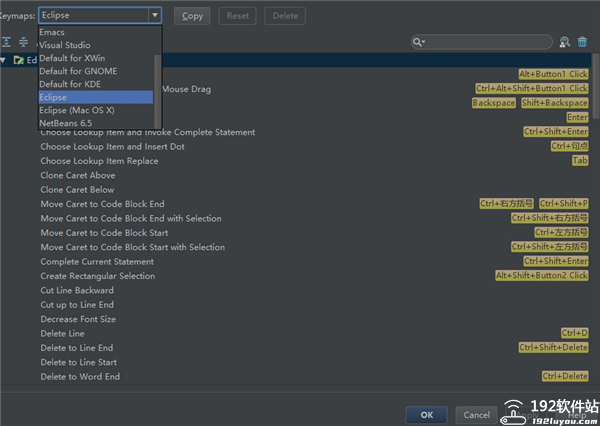Click the Find Actions by Shortcut icon
Viewport: 600px width, 426px height.
pos(565,42)
